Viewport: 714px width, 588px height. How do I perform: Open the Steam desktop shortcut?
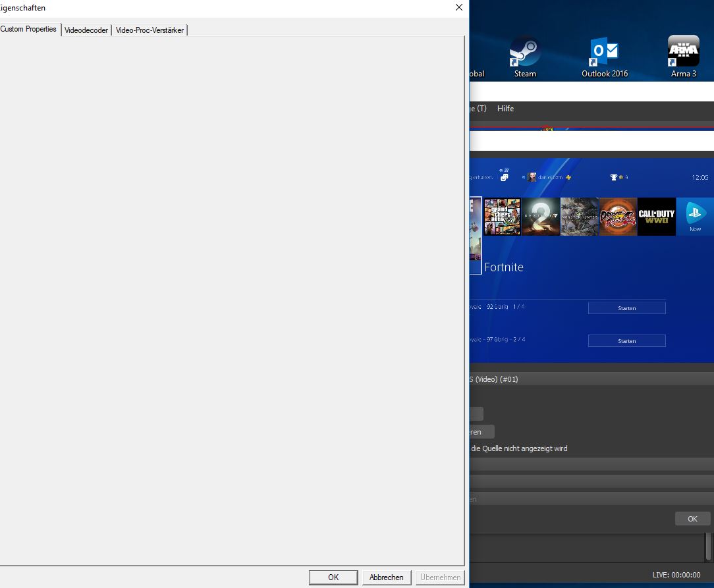(525, 52)
